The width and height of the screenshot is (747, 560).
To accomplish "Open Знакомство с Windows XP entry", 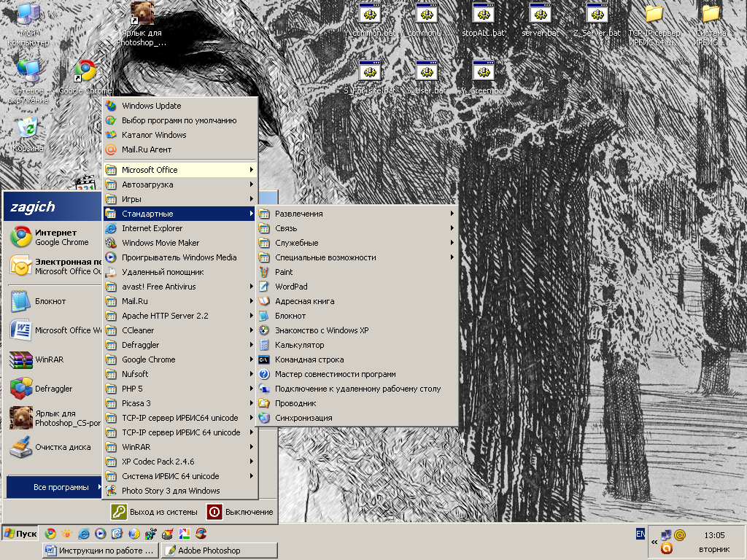I will point(357,330).
